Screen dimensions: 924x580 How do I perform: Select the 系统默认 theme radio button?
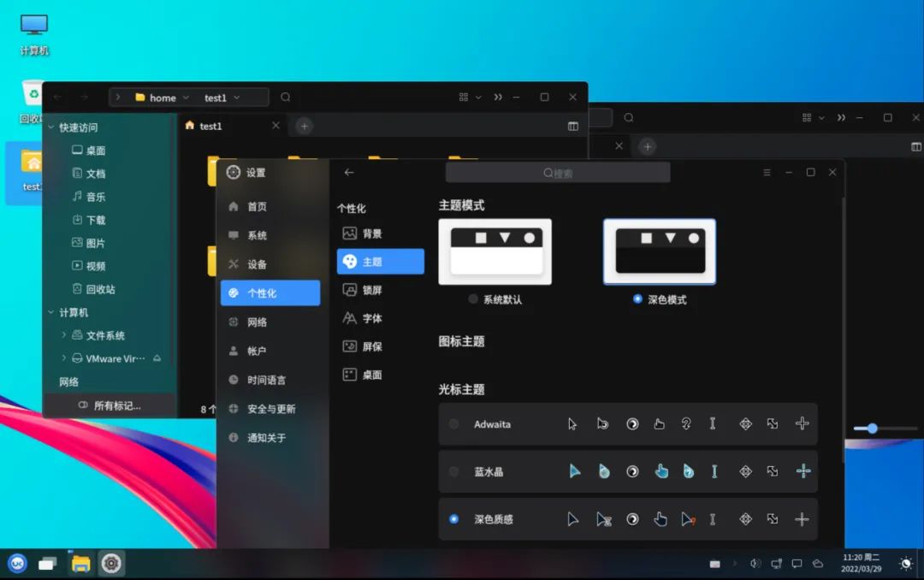(x=472, y=299)
